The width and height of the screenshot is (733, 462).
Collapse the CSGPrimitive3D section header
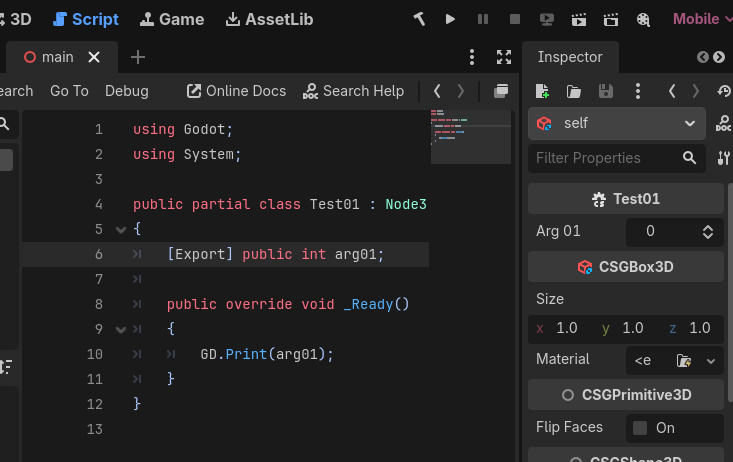click(625, 395)
